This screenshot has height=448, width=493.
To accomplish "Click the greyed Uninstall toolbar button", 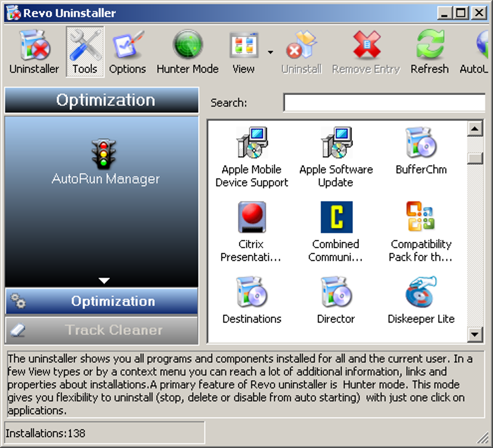I will (301, 52).
